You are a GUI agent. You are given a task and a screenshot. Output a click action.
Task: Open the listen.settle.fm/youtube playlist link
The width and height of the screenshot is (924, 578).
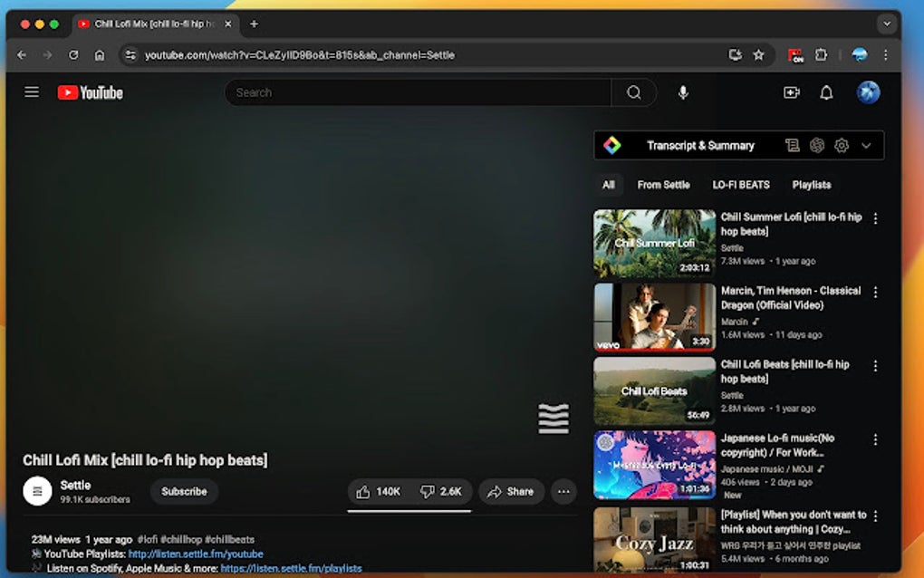pos(196,553)
